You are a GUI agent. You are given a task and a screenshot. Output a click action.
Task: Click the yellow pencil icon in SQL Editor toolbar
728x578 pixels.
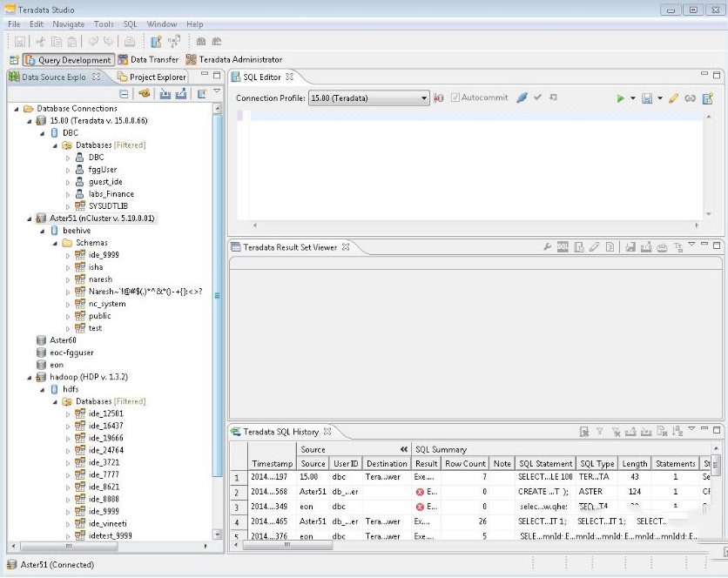pyautogui.click(x=673, y=98)
